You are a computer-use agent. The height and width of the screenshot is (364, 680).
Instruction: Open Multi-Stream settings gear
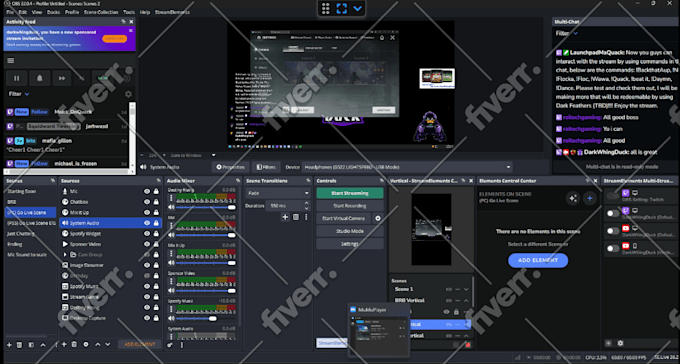pyautogui.click(x=620, y=343)
